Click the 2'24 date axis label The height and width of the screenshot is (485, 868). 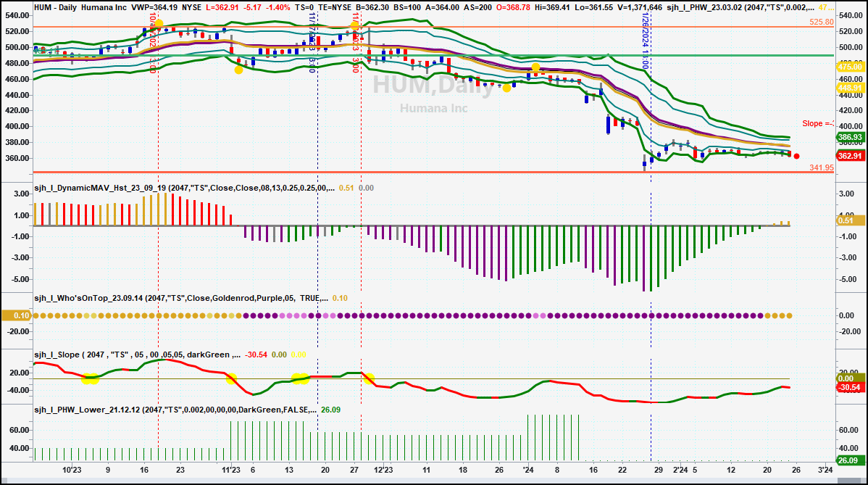coord(680,470)
